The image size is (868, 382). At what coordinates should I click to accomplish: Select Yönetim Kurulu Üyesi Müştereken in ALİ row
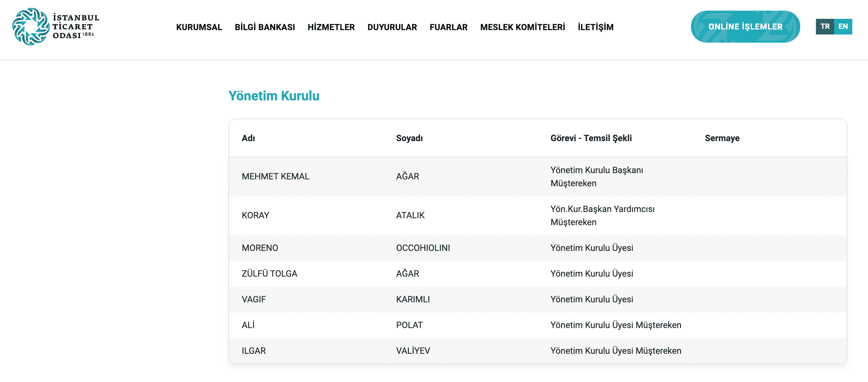(x=616, y=325)
